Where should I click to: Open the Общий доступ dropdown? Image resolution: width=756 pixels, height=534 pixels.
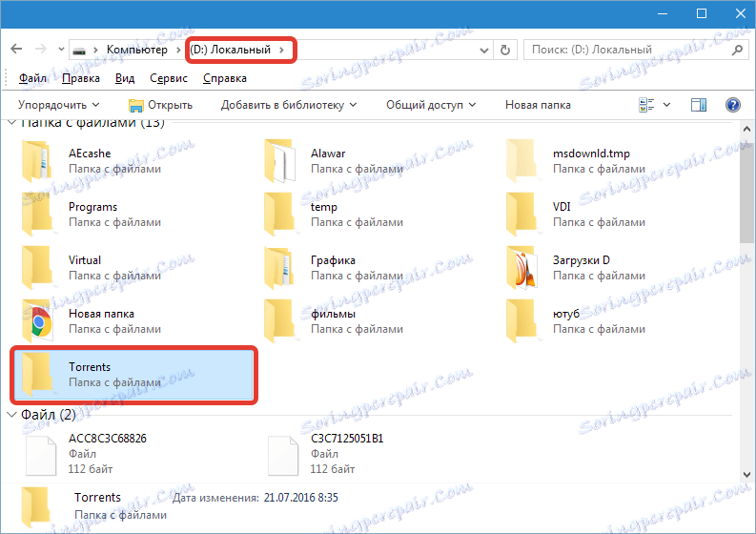[x=431, y=105]
